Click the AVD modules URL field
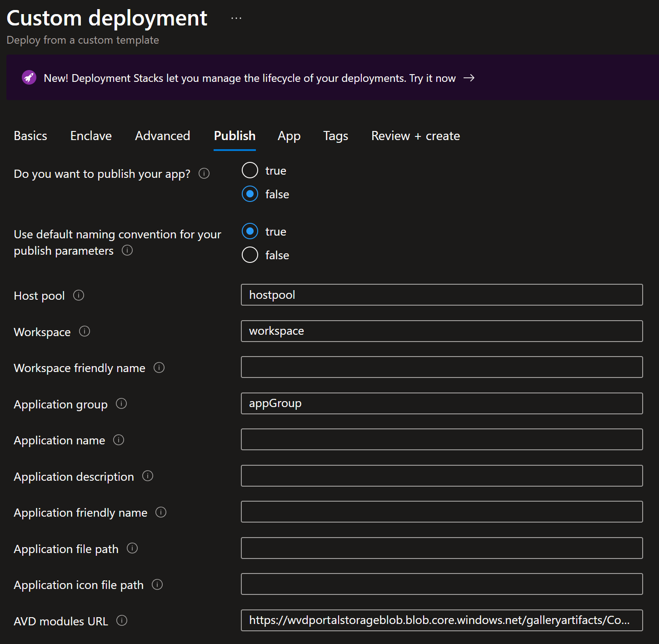The width and height of the screenshot is (659, 644). pos(442,620)
